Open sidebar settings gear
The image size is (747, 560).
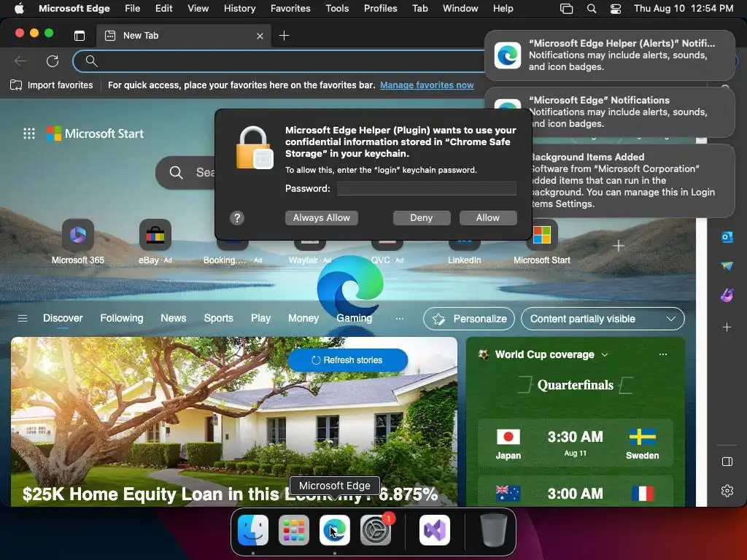727,491
